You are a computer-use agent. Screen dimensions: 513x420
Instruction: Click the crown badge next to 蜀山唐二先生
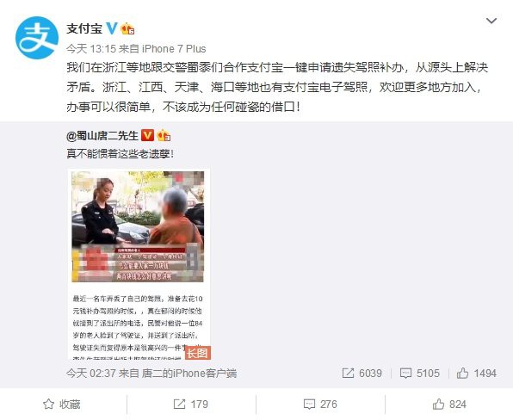coord(164,135)
